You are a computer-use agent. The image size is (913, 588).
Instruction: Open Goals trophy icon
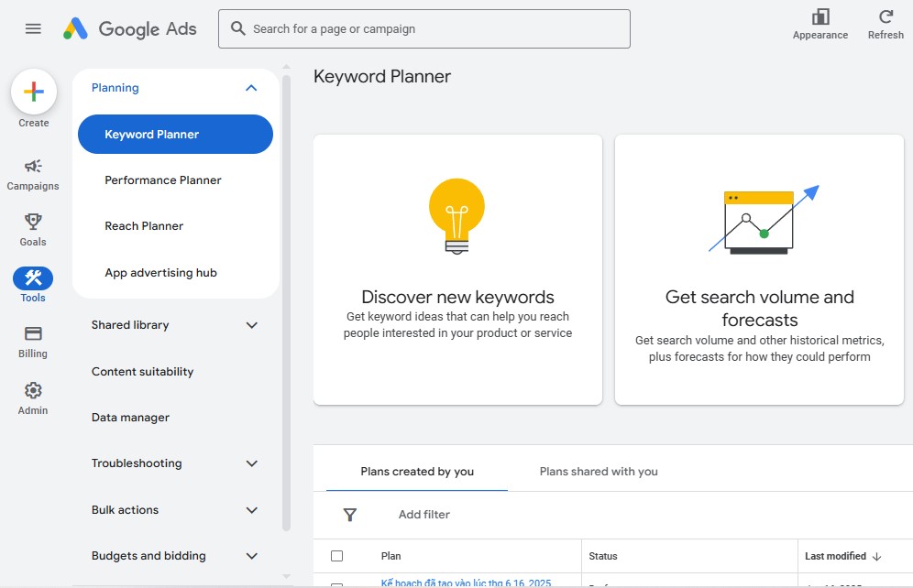click(x=33, y=222)
